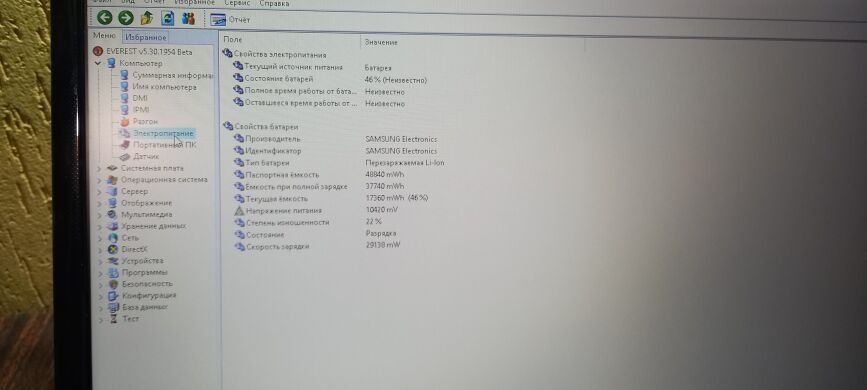Screen dimensions: 867x390
Task: Open the Справка menu
Action: pyautogui.click(x=274, y=3)
